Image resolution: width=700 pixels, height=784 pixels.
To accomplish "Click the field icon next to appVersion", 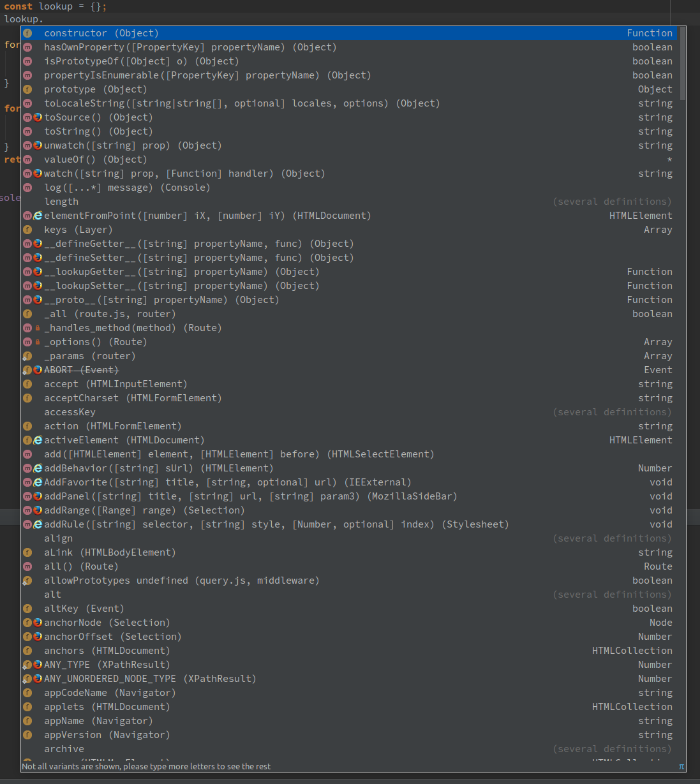I will [x=27, y=735].
